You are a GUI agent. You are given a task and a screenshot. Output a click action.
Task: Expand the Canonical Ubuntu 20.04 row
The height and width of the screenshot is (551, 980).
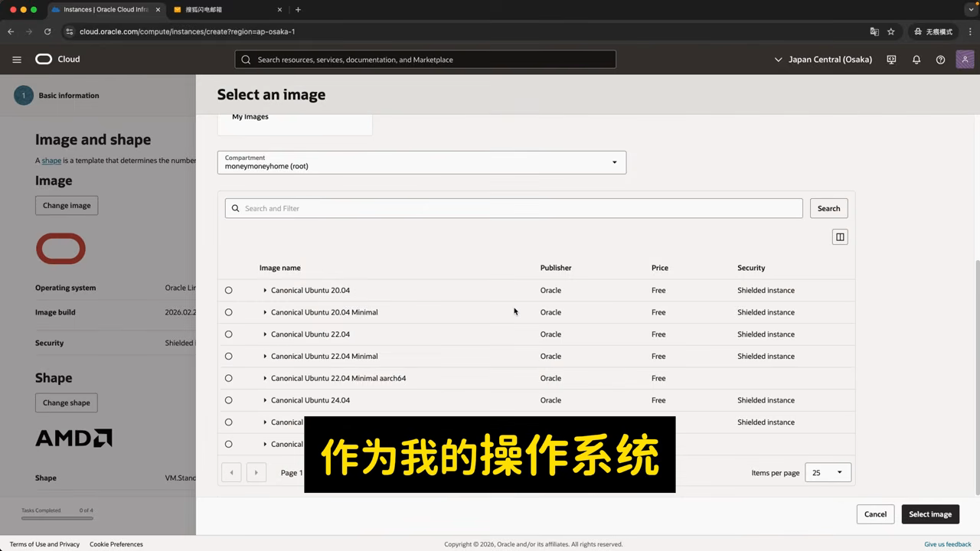pos(265,290)
